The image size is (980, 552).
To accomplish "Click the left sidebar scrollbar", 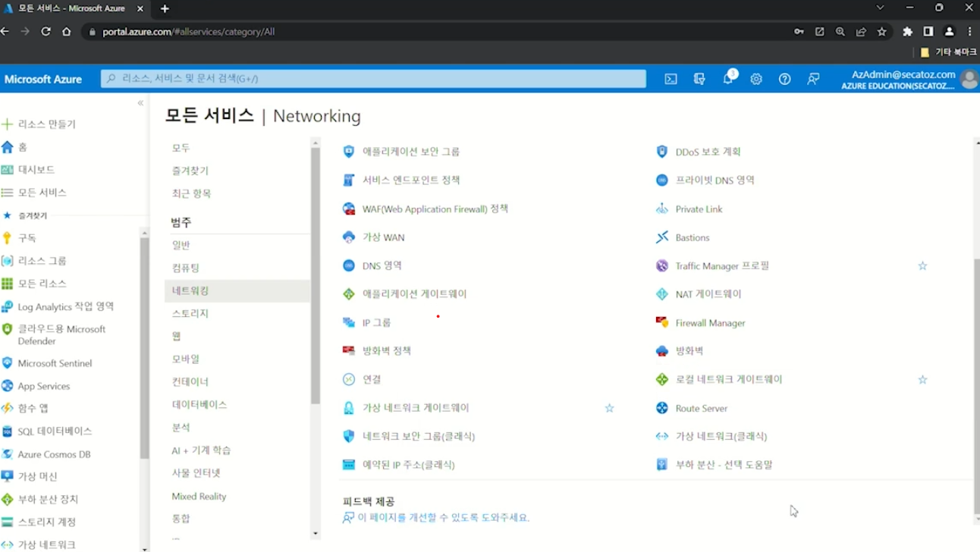I will pyautogui.click(x=144, y=349).
